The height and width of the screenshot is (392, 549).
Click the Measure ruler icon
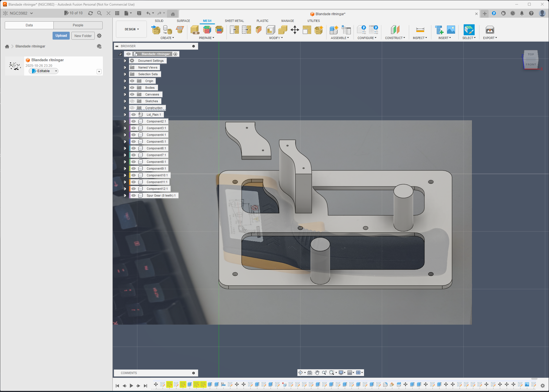tap(420, 29)
